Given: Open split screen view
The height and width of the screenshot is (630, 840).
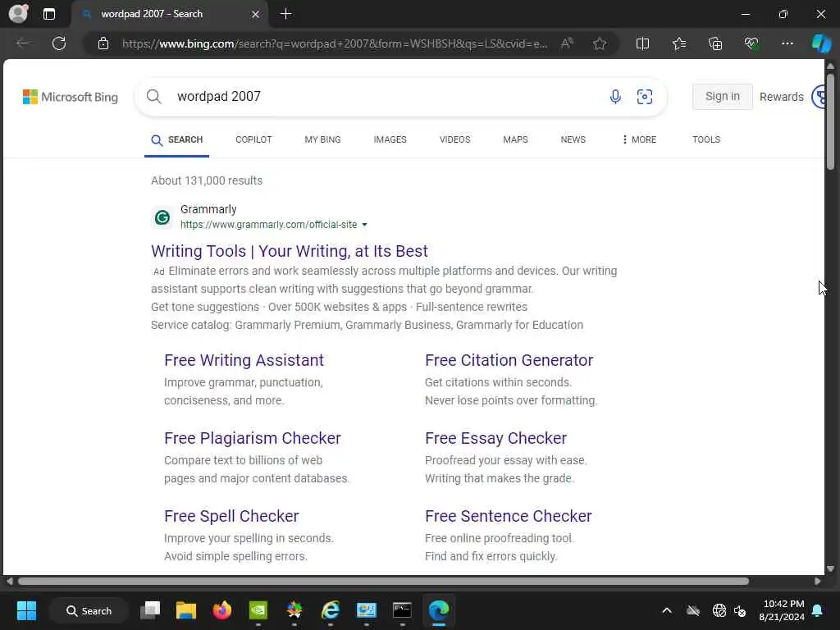Looking at the screenshot, I should 642,43.
